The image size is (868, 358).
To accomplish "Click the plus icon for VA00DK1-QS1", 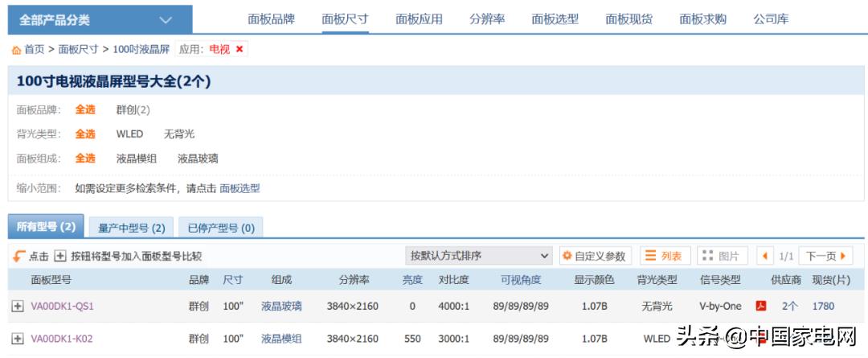I will 18,307.
